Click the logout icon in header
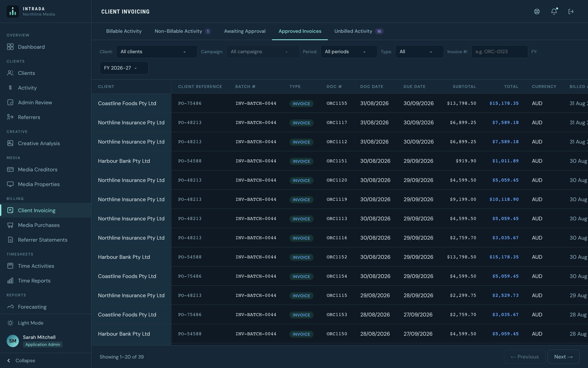The height and width of the screenshot is (368, 588). pos(571,11)
